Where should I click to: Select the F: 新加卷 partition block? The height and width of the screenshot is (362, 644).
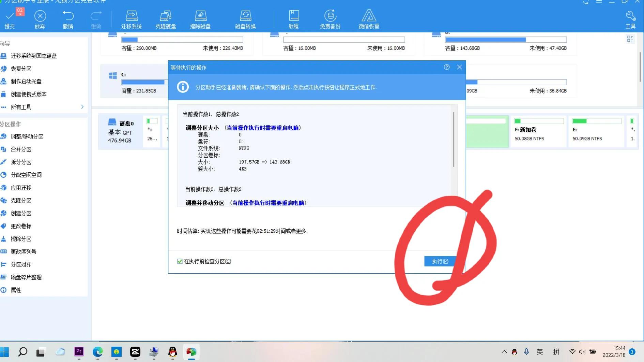click(538, 132)
